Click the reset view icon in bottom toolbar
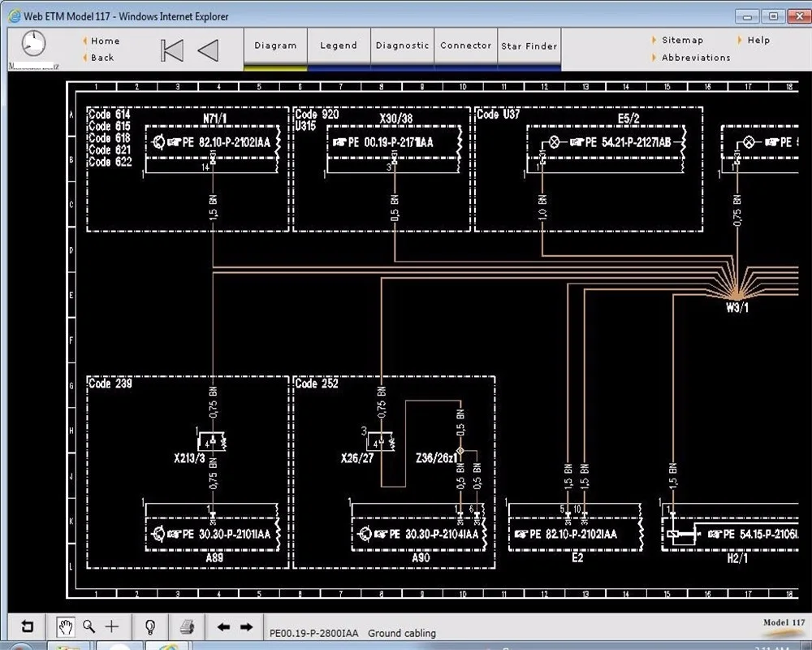This screenshot has width=812, height=650. pos(28,626)
